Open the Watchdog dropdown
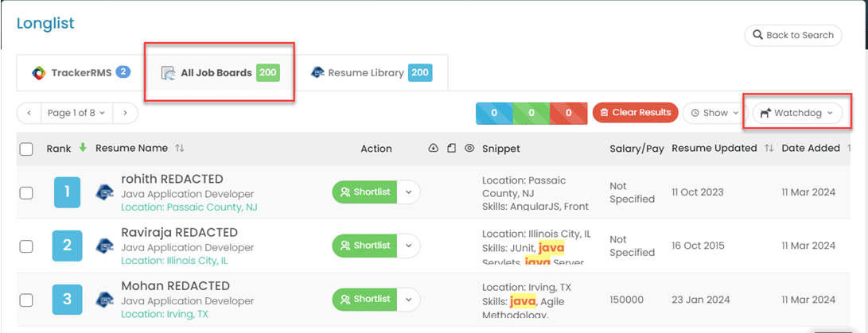 tap(796, 113)
